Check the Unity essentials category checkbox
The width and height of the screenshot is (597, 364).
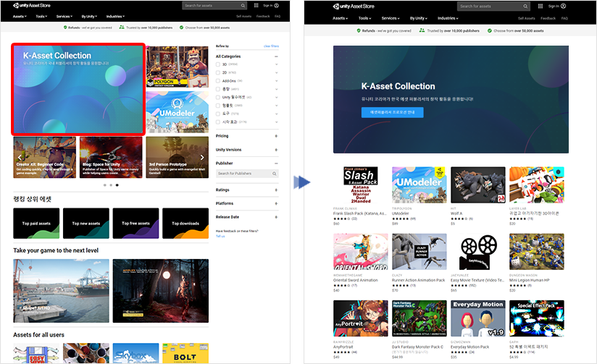218,97
